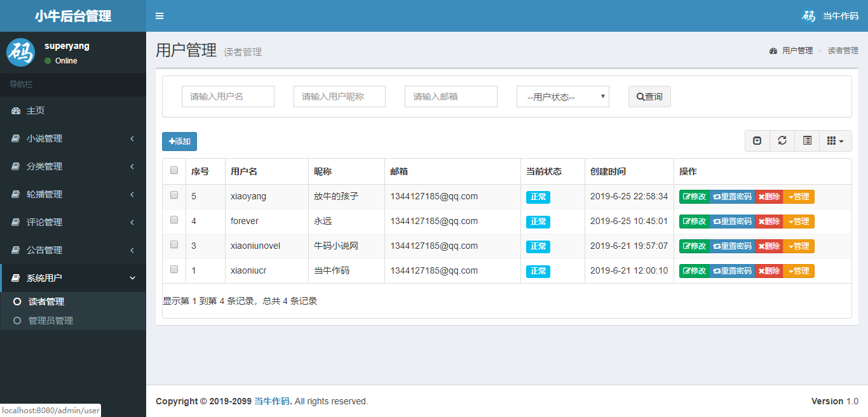The height and width of the screenshot is (417, 868).
Task: Click the 当牛作码 logo icon in header
Action: point(808,16)
